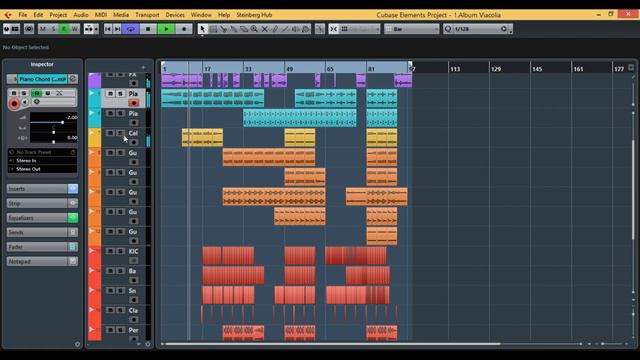The height and width of the screenshot is (360, 640).
Task: Select the Play speaker tool
Action: point(295,29)
